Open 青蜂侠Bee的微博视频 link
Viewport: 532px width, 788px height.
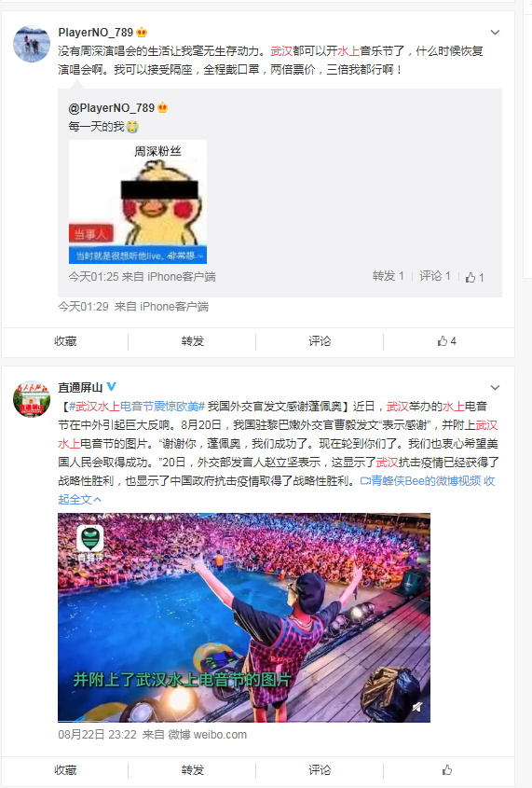tap(420, 481)
